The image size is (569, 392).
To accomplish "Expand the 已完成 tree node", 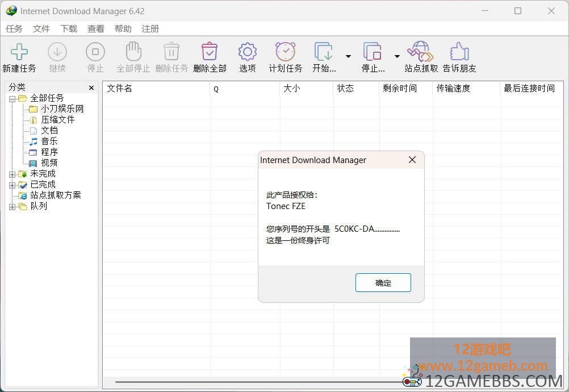I will coord(12,185).
